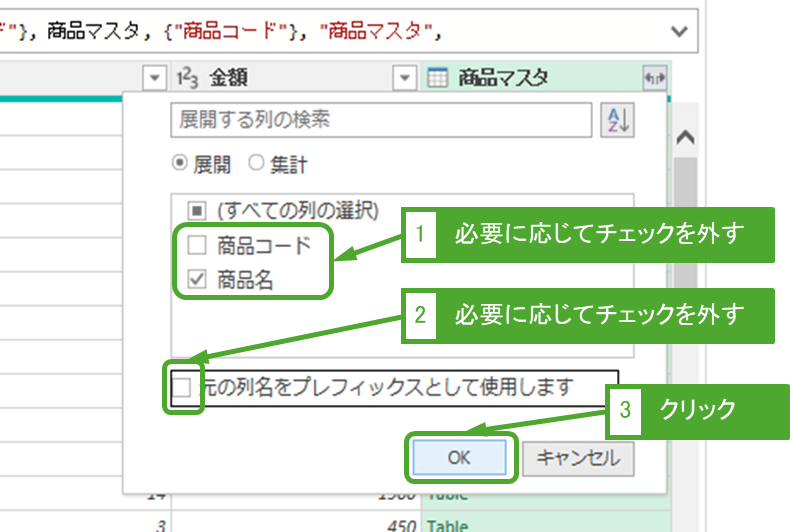
Task: Uncheck the 商品名 checkbox
Action: click(197, 281)
